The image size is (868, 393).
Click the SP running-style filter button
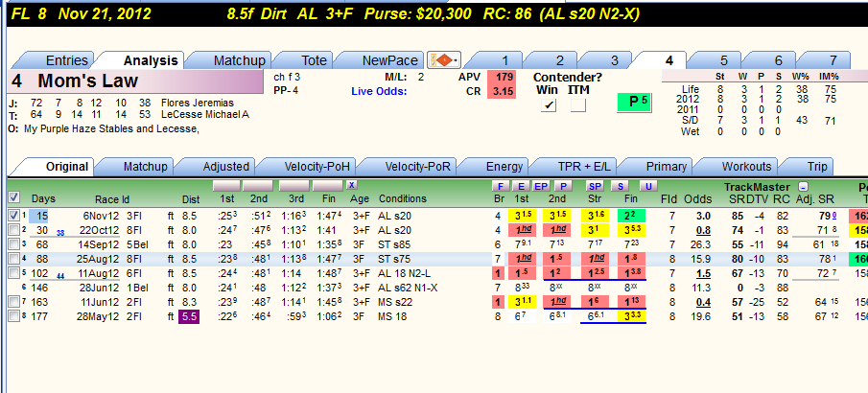595,187
